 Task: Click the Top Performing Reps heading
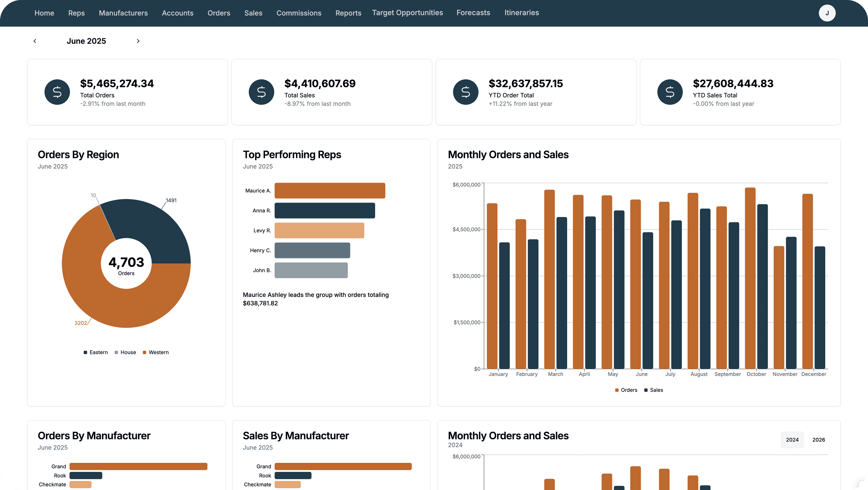(292, 155)
